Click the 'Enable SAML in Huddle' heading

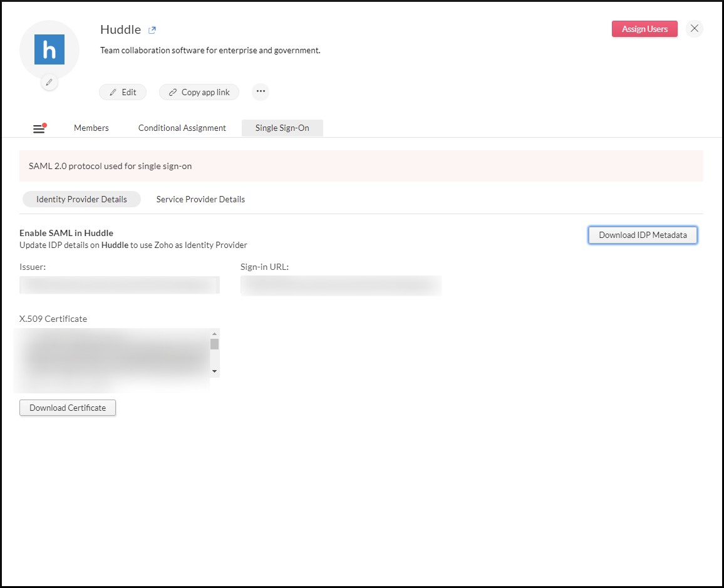point(66,233)
